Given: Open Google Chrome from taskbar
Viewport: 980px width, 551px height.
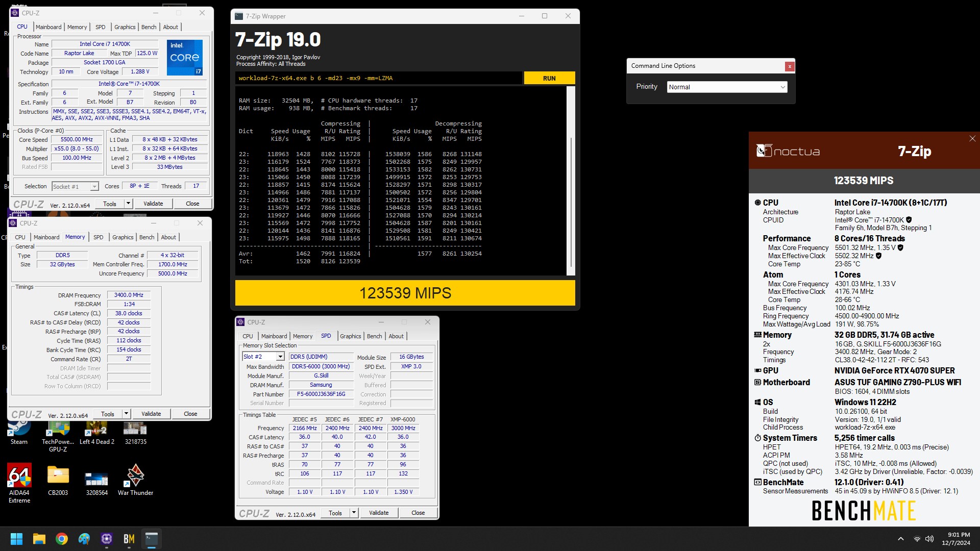Looking at the screenshot, I should click(x=62, y=539).
